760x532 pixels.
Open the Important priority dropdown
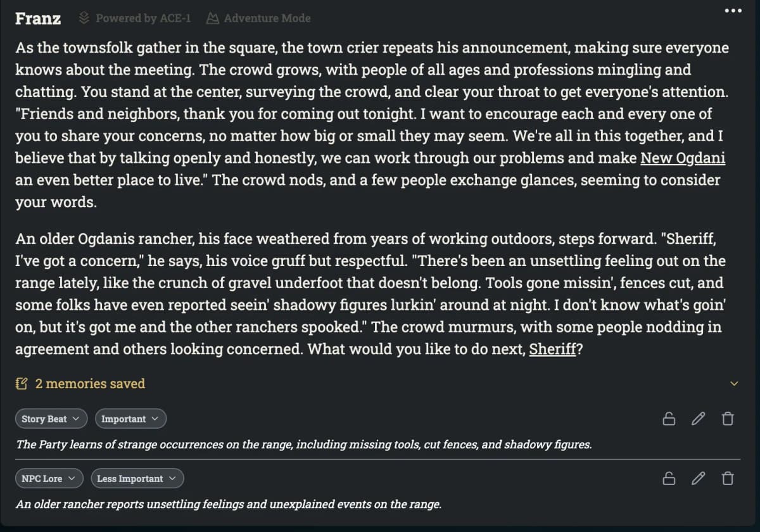(130, 419)
